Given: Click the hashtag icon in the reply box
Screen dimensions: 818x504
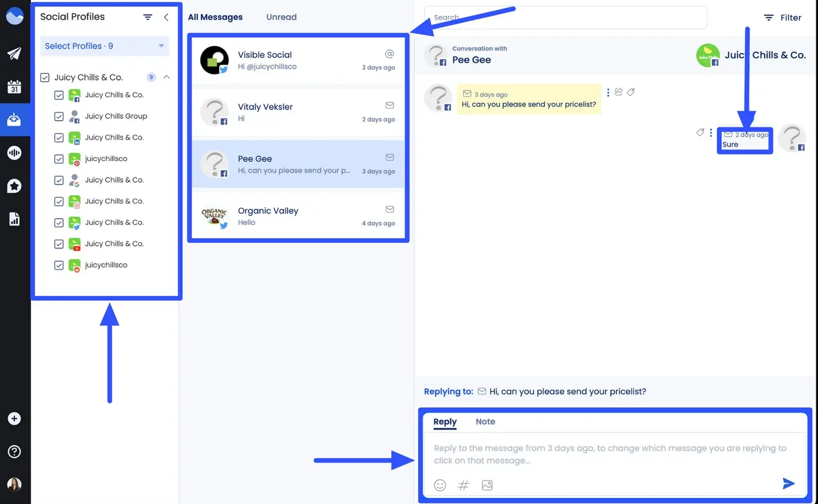Looking at the screenshot, I should point(463,485).
